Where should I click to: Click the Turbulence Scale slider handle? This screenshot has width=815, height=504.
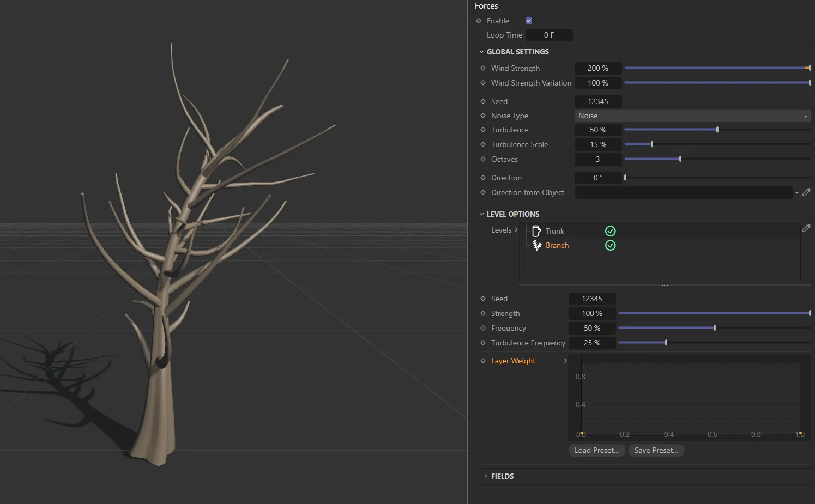point(652,144)
